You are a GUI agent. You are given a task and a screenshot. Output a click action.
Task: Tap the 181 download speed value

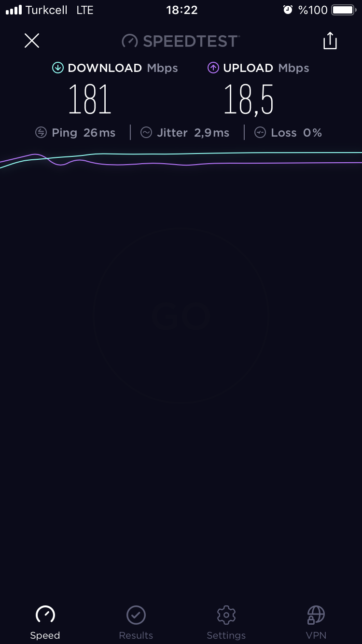pyautogui.click(x=90, y=99)
